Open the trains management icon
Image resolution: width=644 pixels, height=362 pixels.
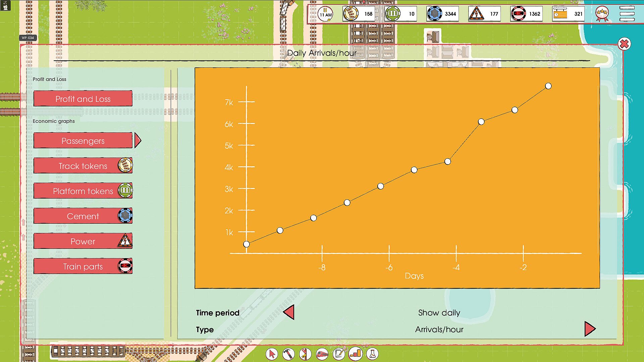click(x=322, y=354)
